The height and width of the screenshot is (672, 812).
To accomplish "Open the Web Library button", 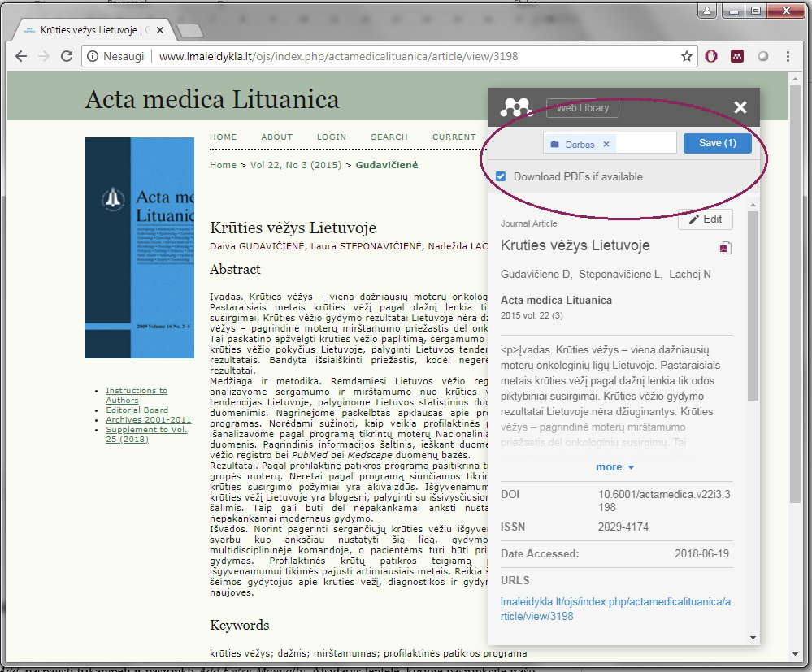I will (582, 108).
